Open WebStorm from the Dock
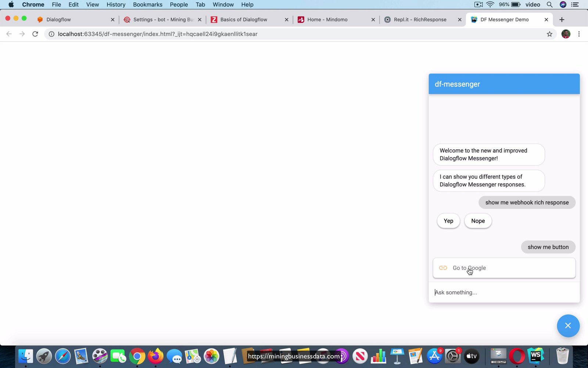The height and width of the screenshot is (368, 588). [535, 356]
